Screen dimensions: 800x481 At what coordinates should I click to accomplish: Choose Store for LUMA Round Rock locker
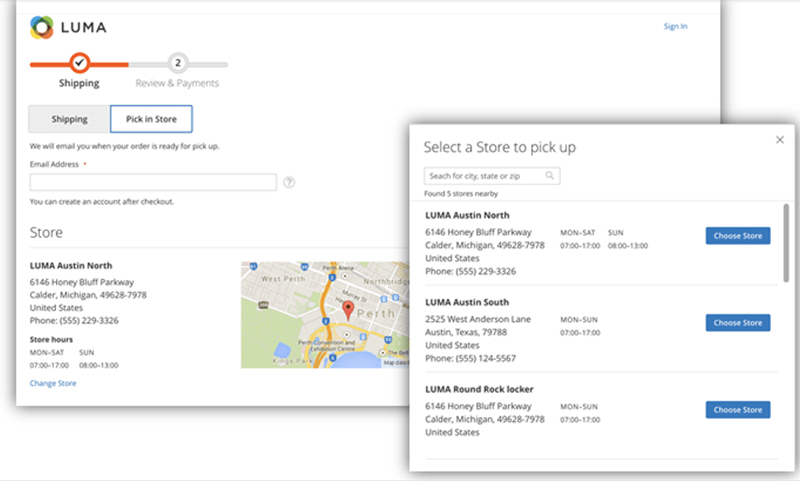tap(738, 410)
